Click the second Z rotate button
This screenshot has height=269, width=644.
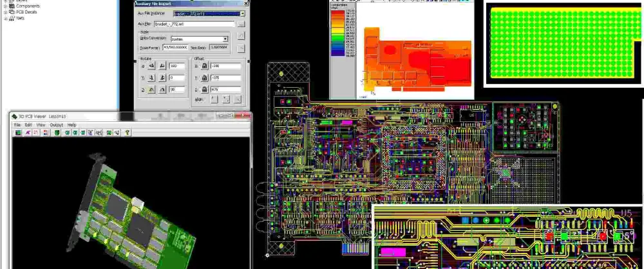click(161, 90)
